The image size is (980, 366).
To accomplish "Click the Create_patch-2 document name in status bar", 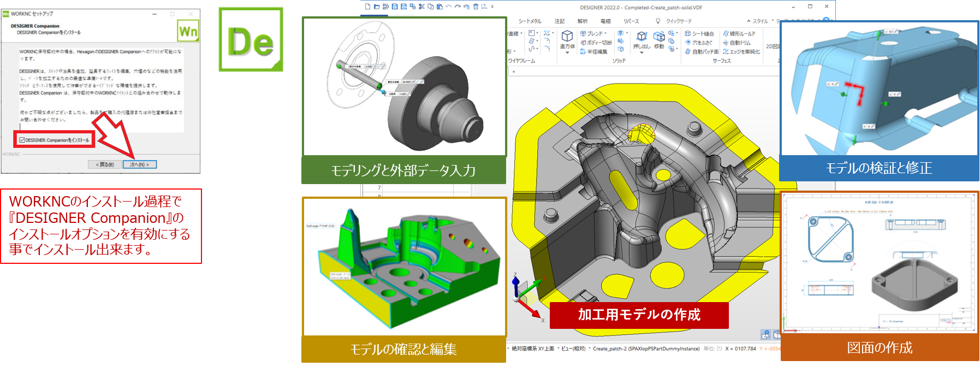I will [x=646, y=349].
